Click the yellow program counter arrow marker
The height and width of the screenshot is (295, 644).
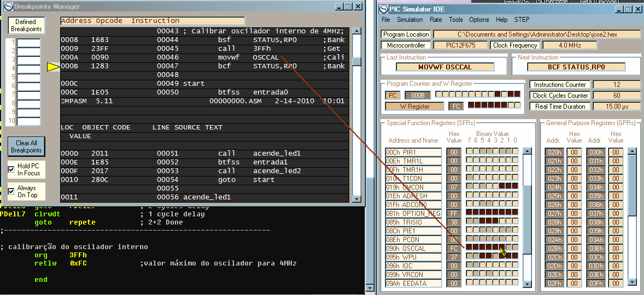point(54,67)
